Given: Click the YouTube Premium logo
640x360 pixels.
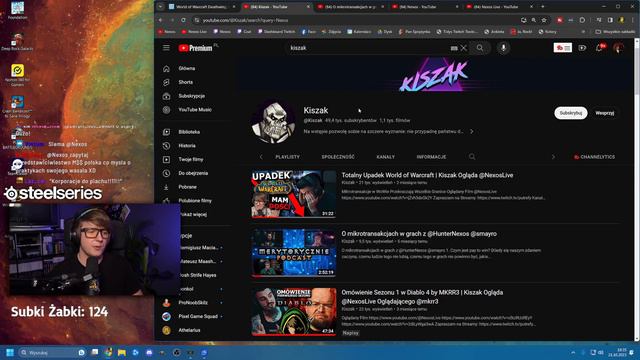Looking at the screenshot, I should coord(196,48).
